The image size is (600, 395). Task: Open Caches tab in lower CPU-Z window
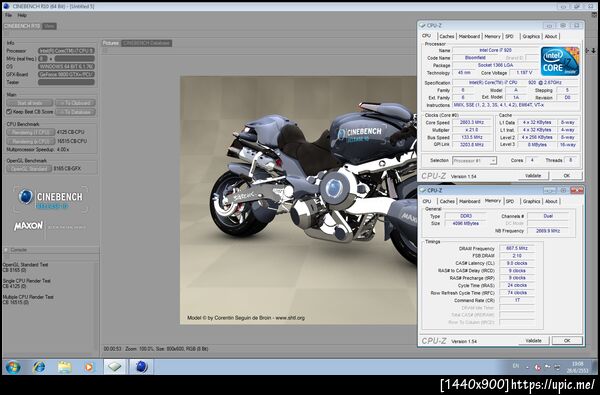447,201
